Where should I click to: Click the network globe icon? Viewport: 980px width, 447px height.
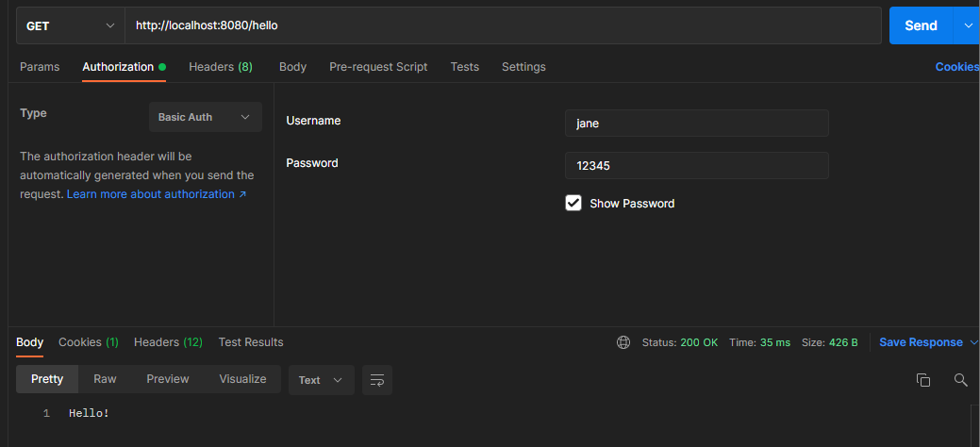(x=623, y=342)
